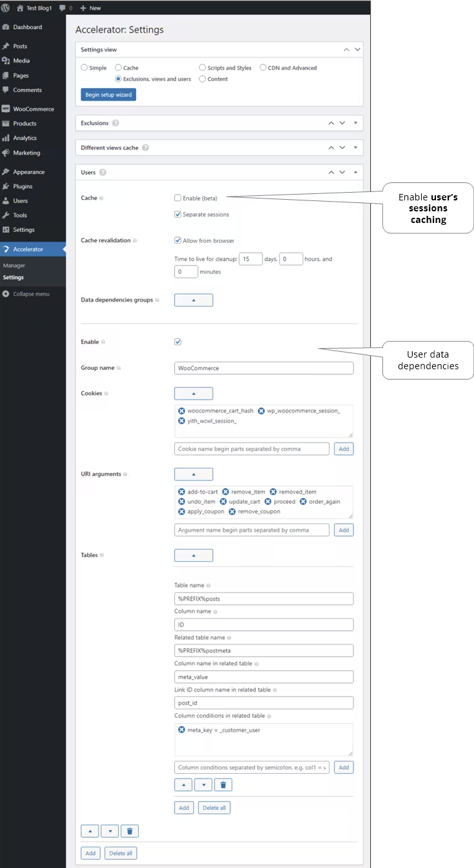Open WooCommerce in the sidebar
Image resolution: width=474 pixels, height=868 pixels.
[33, 109]
